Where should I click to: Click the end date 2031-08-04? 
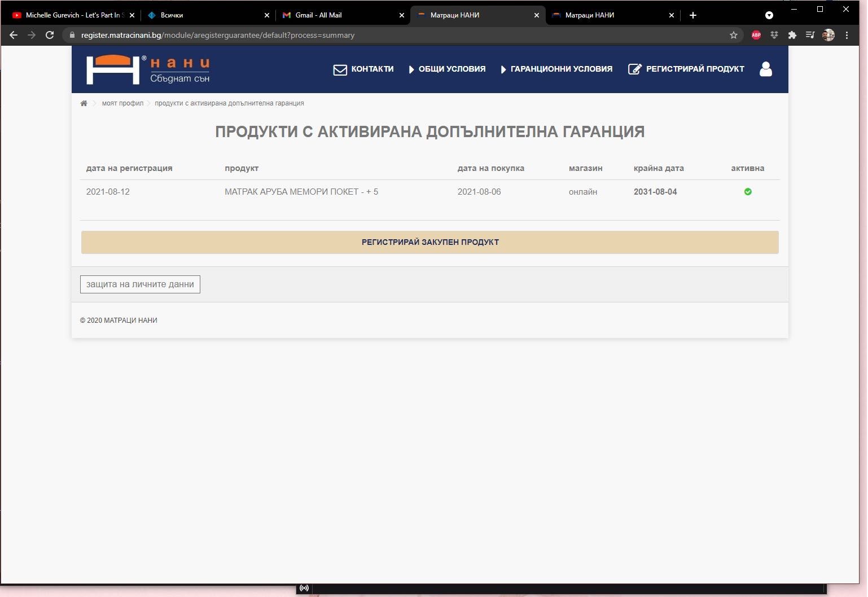655,192
